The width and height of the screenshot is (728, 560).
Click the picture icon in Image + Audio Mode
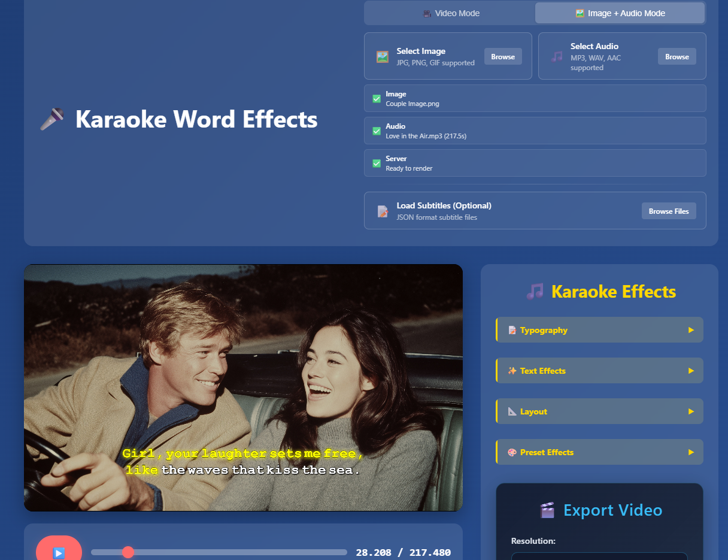[x=580, y=13]
